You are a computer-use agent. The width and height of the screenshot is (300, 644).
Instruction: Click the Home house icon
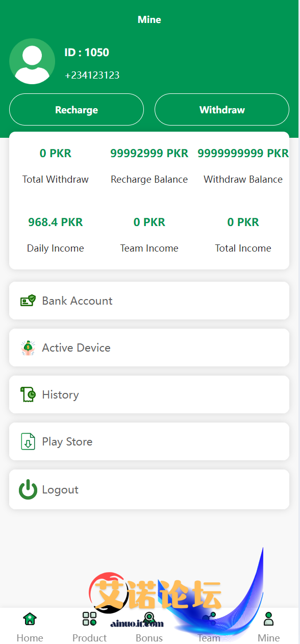coord(30,619)
